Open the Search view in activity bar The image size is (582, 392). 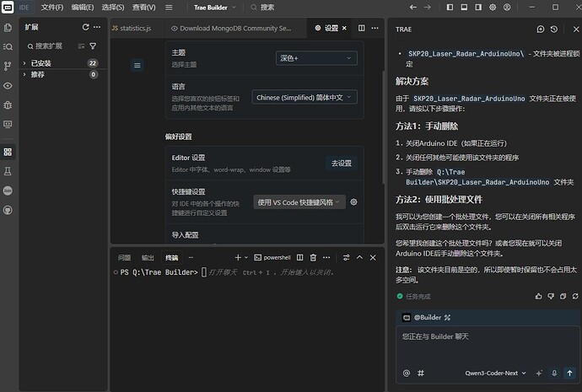pyautogui.click(x=8, y=46)
